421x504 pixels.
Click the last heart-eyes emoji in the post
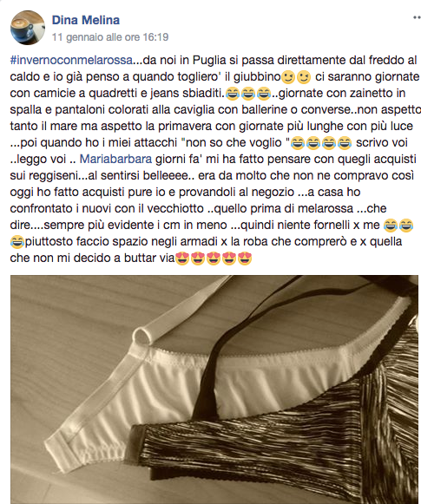point(245,259)
